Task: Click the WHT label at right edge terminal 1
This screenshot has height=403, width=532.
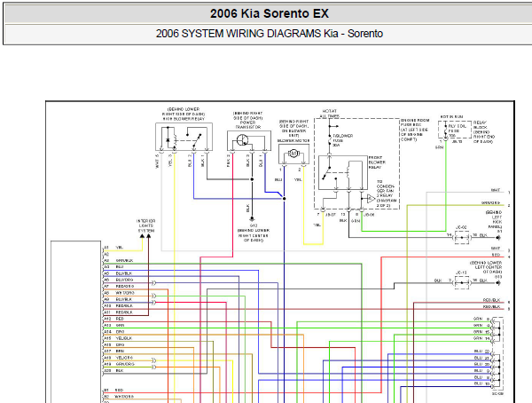Action: (x=496, y=190)
